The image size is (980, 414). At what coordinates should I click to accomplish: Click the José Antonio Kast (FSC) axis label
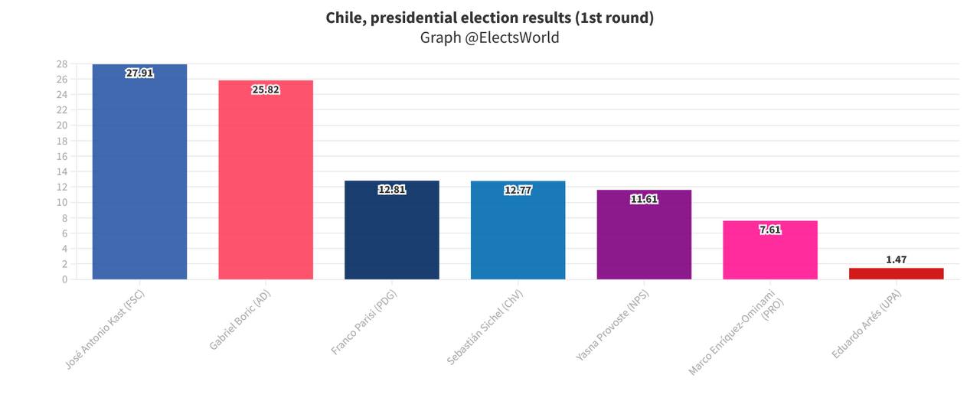click(x=105, y=331)
